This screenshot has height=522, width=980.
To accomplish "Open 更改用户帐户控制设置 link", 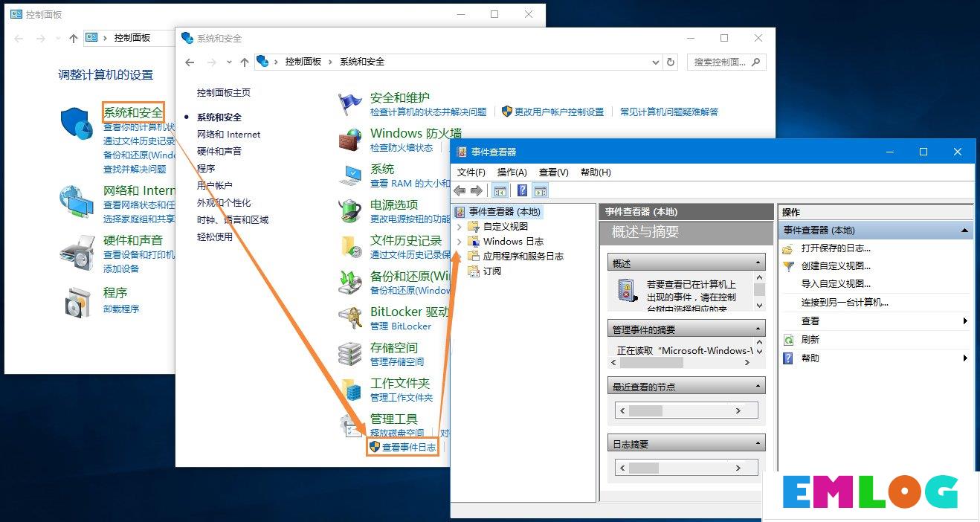I will click(x=559, y=112).
